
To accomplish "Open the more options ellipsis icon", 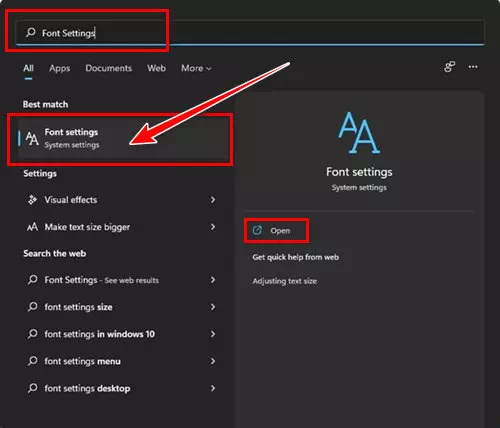I will (x=473, y=67).
